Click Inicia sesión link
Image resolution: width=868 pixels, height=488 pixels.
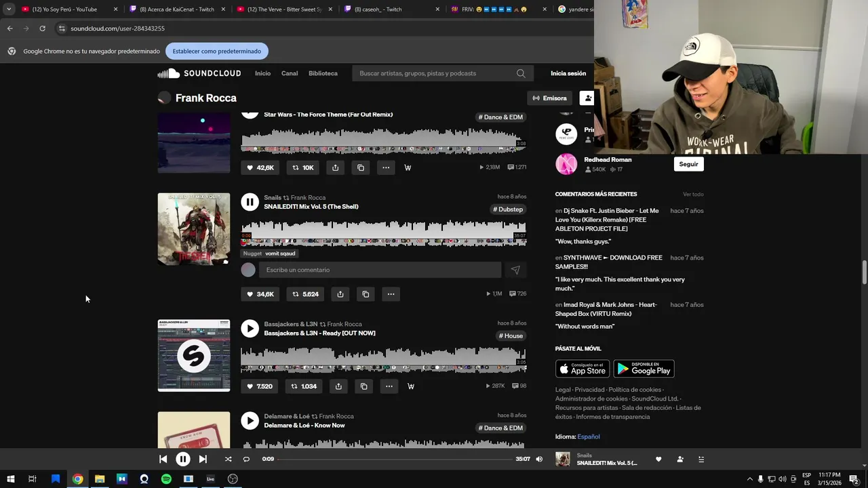pyautogui.click(x=568, y=73)
